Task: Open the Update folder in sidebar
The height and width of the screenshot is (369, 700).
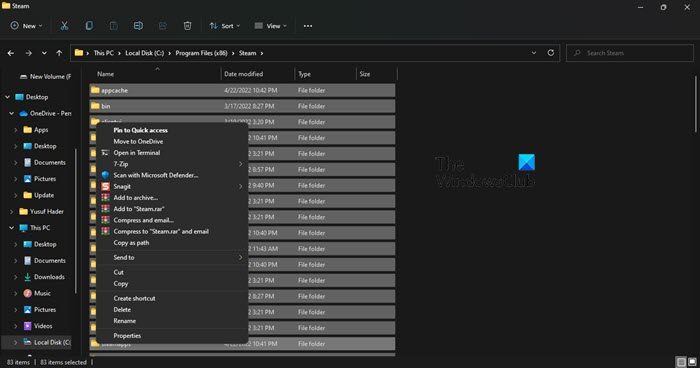Action: pyautogui.click(x=44, y=195)
